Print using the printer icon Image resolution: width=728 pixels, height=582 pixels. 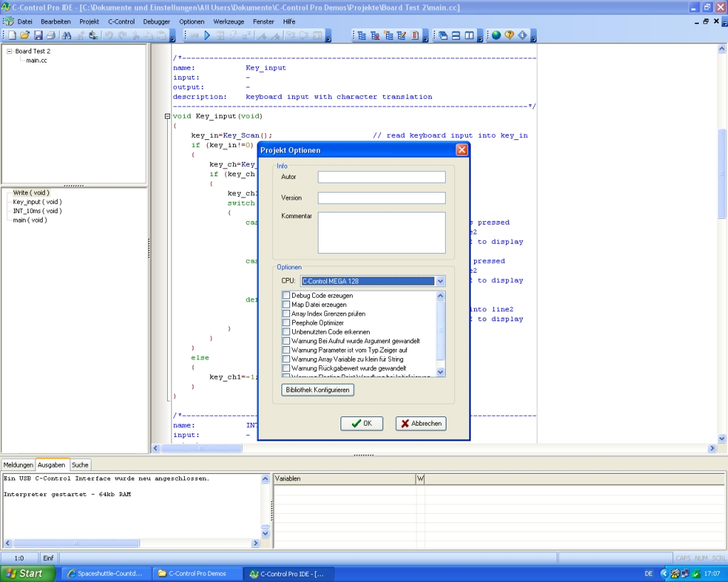click(51, 36)
